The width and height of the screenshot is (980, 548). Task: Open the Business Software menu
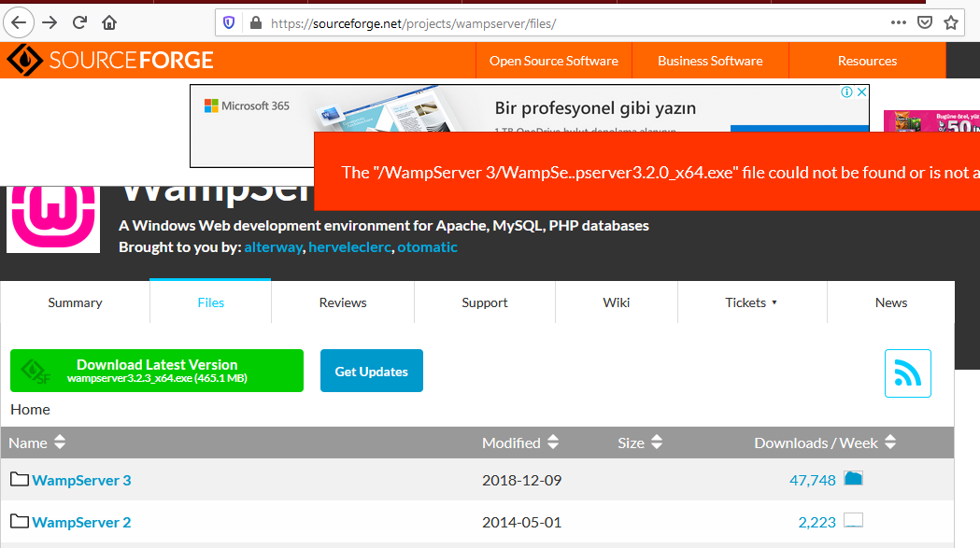click(710, 61)
